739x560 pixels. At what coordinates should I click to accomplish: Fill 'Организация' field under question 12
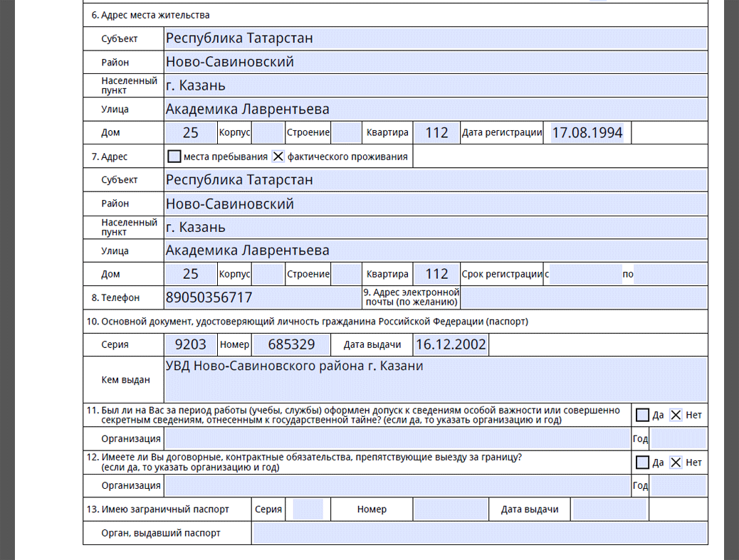[x=397, y=486]
